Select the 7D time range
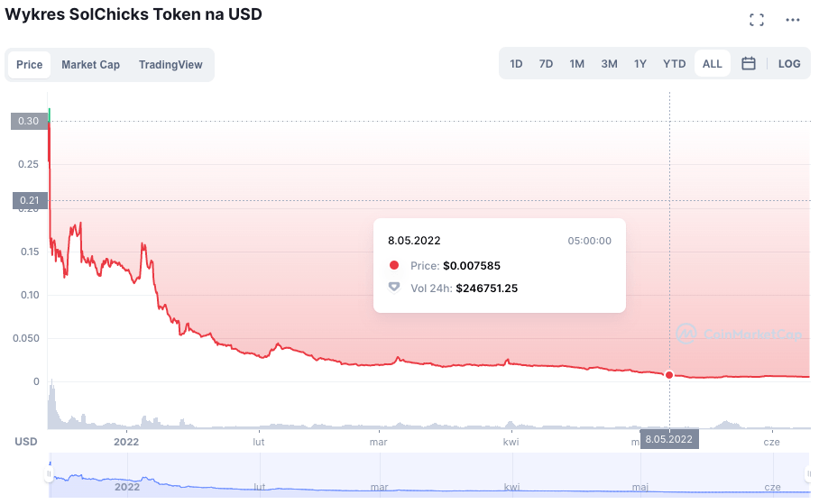 [546, 64]
